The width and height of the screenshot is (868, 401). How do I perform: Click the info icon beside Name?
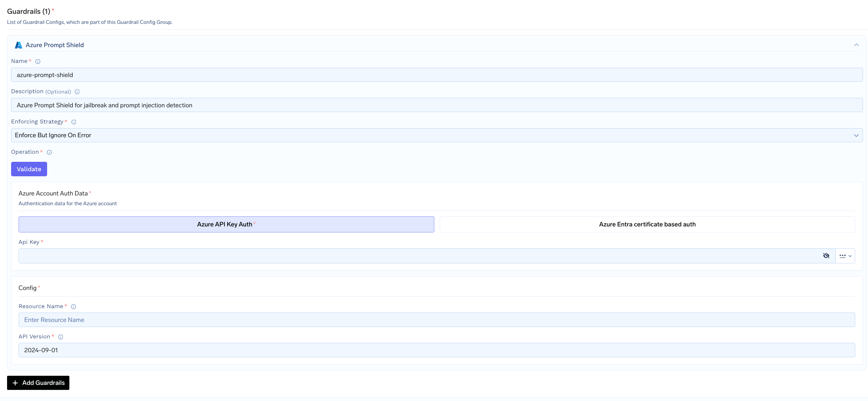(38, 61)
